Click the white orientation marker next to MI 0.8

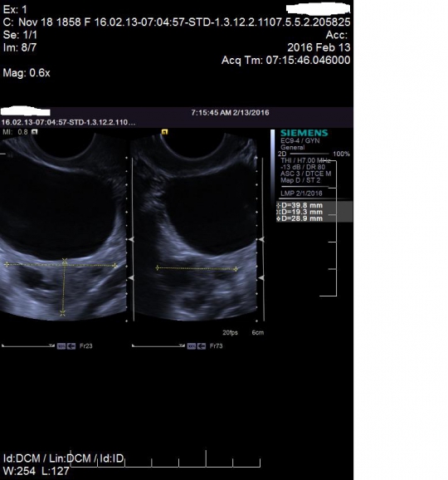[35, 132]
